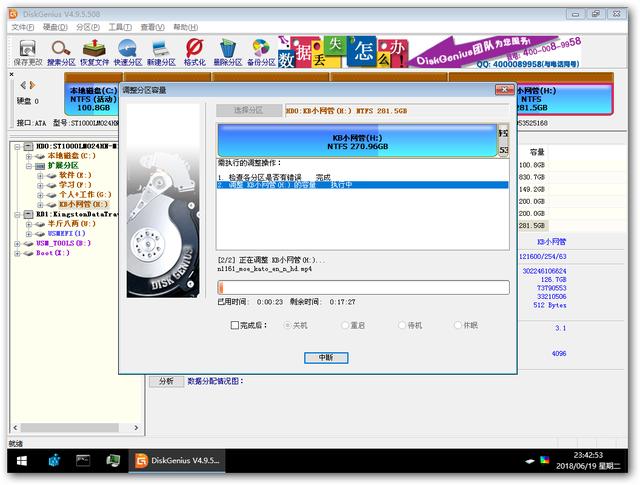Image resolution: width=640 pixels, height=485 pixels.
Task: Select the 快速分区 quick partition icon
Action: [x=129, y=50]
